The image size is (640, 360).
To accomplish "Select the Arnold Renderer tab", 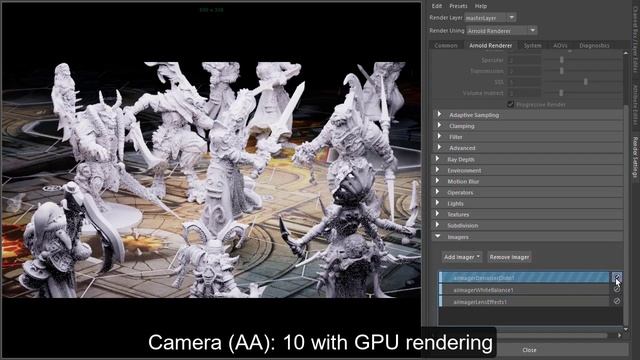I will click(490, 45).
